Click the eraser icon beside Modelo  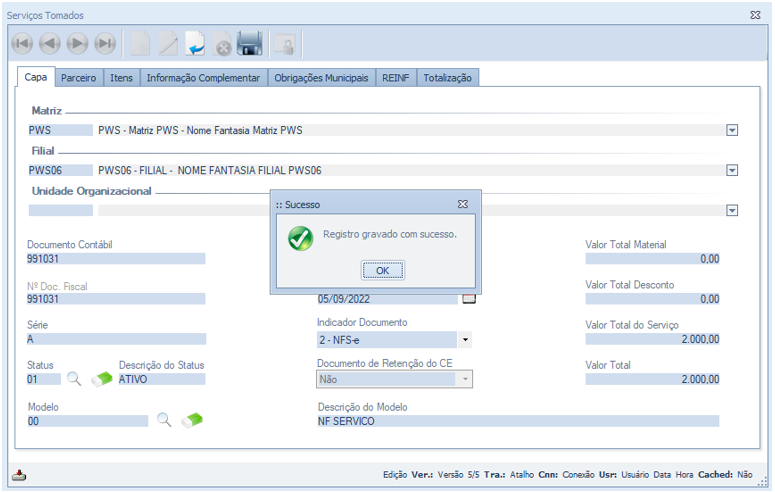pyautogui.click(x=191, y=420)
